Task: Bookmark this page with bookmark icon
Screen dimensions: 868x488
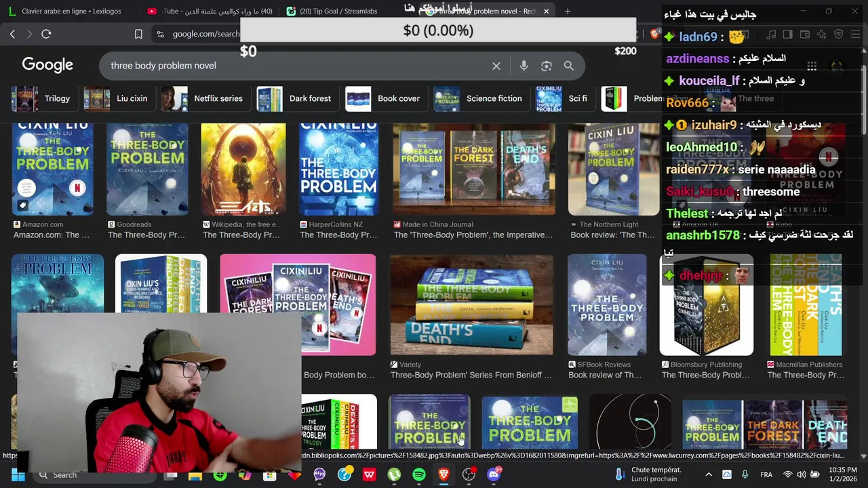Action: [138, 34]
